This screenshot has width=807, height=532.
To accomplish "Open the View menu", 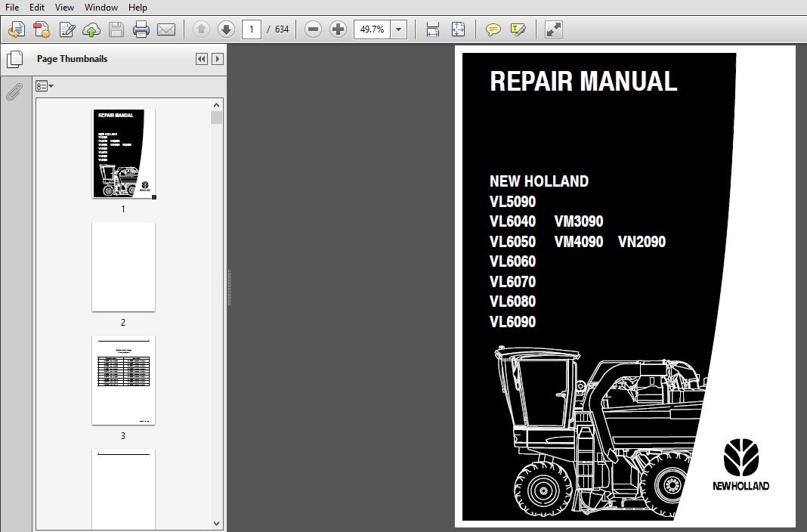I will pos(64,8).
